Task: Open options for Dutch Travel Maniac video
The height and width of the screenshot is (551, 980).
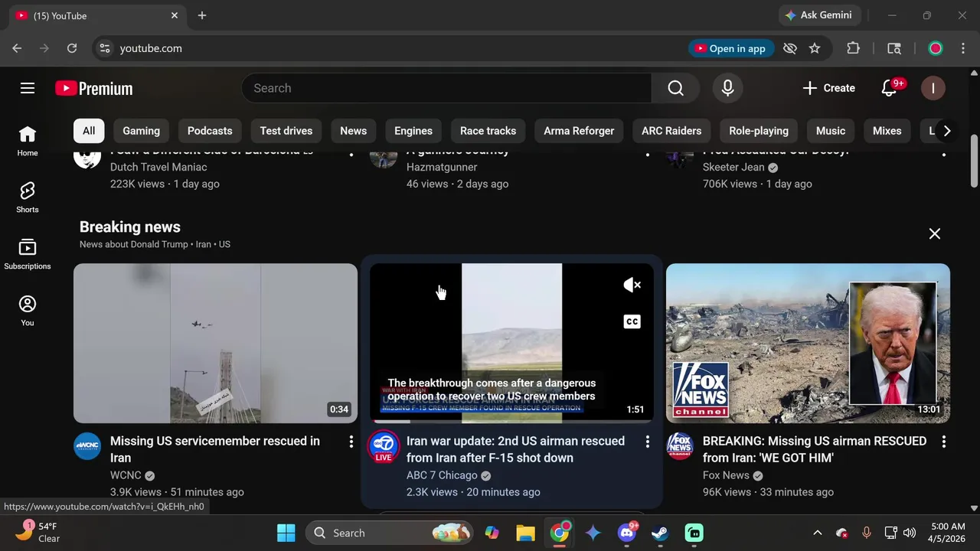Action: point(351,154)
